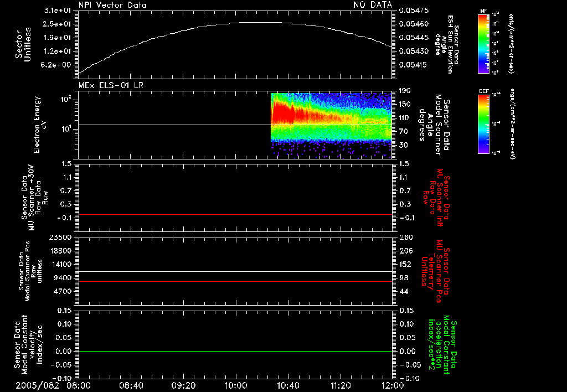Click the 190 degrees tick label
Image resolution: width=567 pixels, height=392 pixels.
[x=405, y=91]
